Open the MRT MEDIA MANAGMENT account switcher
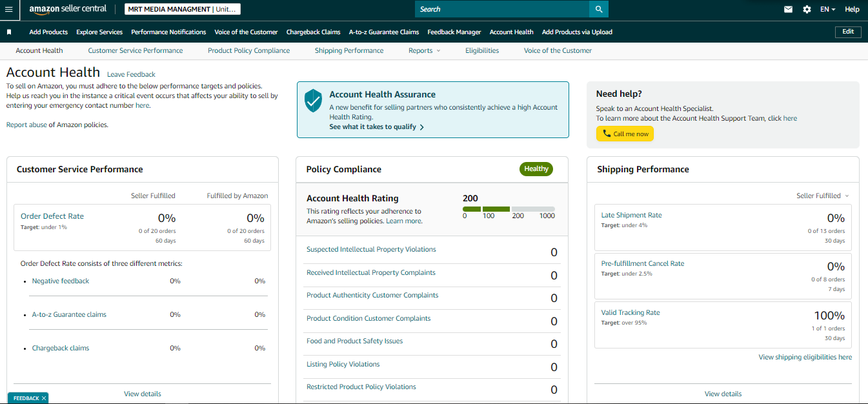The height and width of the screenshot is (404, 868). 182,9
